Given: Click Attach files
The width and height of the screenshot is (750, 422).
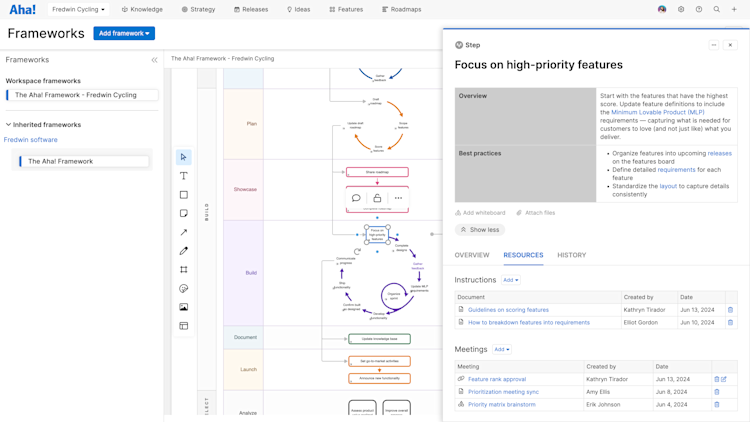Looking at the screenshot, I should [x=536, y=213].
